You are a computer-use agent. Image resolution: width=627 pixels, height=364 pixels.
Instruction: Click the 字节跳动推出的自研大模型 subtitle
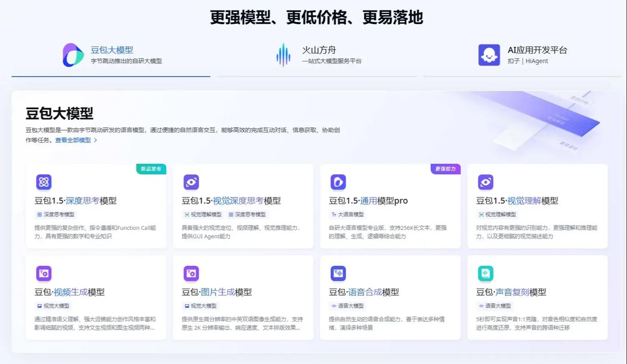point(126,61)
